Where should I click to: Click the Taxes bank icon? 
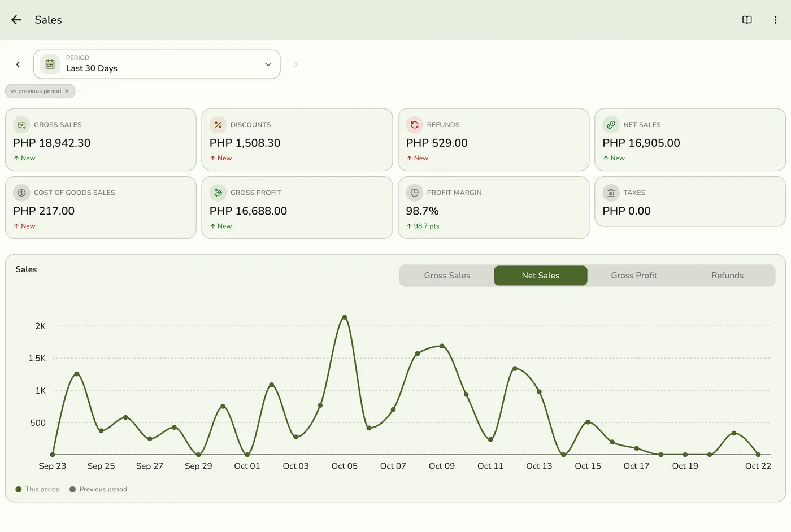point(611,193)
